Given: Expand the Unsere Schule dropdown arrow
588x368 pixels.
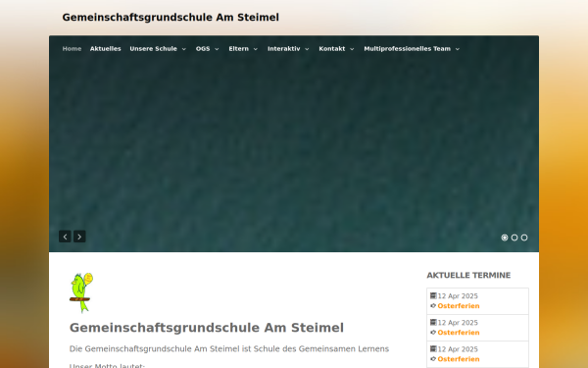Looking at the screenshot, I should [184, 49].
